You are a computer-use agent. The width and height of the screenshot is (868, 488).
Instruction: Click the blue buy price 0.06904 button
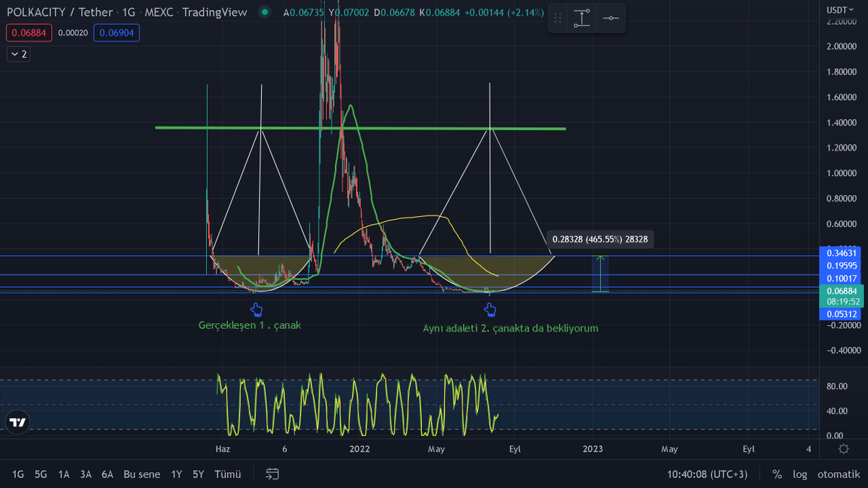[116, 33]
